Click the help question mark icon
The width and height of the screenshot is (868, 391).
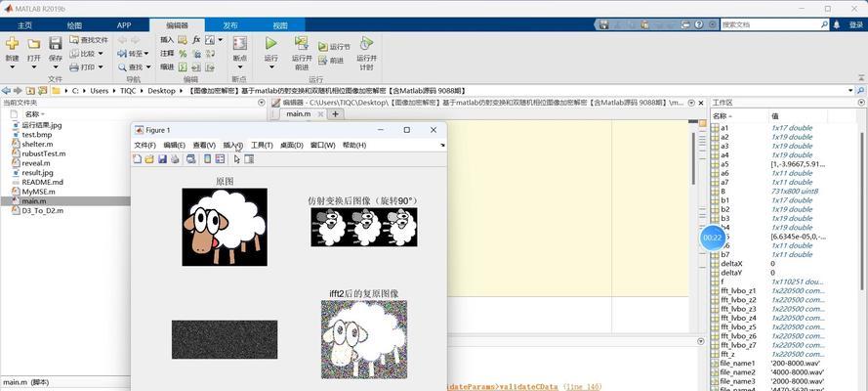coord(699,24)
